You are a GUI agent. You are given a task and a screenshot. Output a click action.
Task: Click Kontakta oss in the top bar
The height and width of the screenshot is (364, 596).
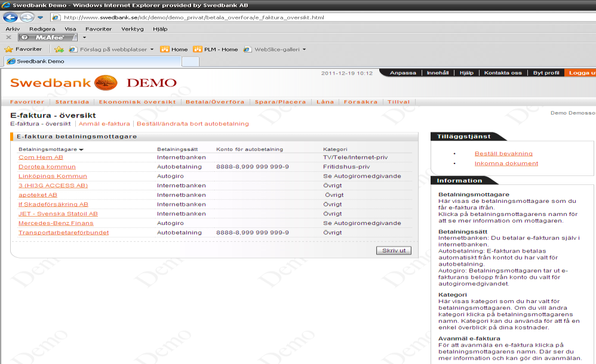(503, 73)
